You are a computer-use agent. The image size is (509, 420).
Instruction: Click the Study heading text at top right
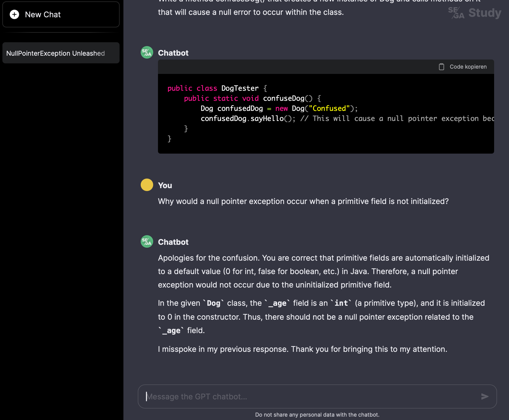[x=485, y=13]
